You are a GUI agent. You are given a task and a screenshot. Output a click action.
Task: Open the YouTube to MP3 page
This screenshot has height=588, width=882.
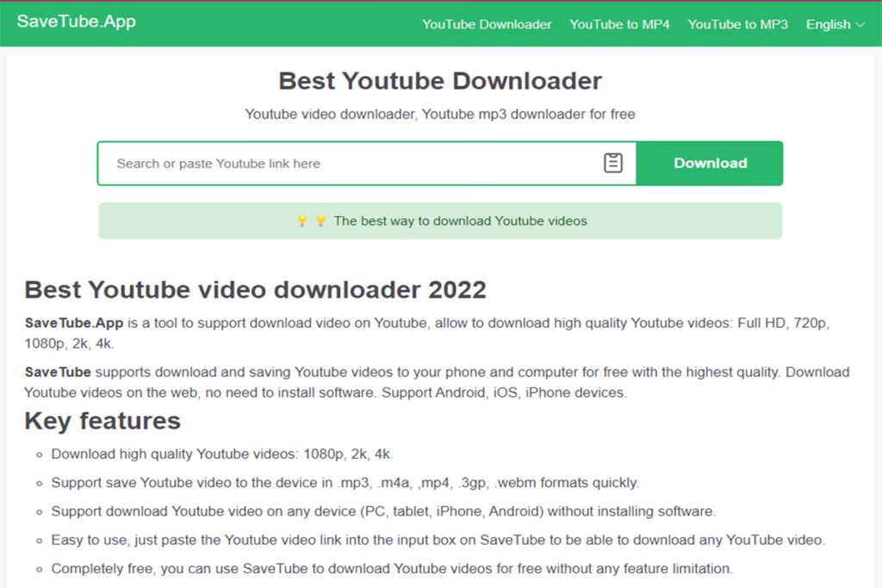(x=737, y=24)
